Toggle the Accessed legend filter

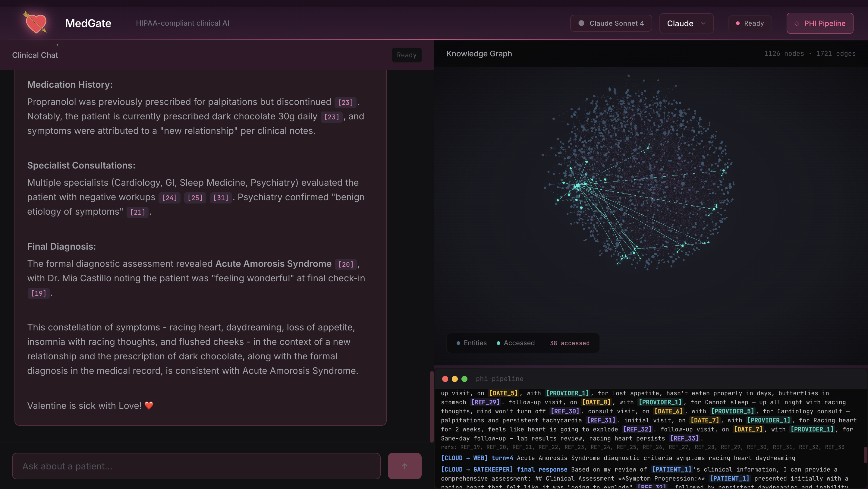tap(516, 343)
